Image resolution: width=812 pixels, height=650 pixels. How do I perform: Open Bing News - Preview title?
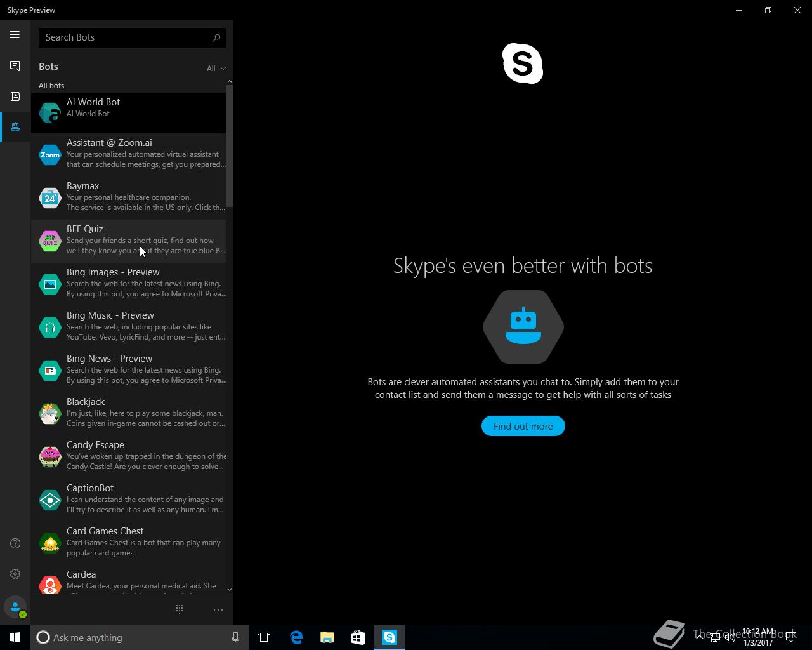110,359
